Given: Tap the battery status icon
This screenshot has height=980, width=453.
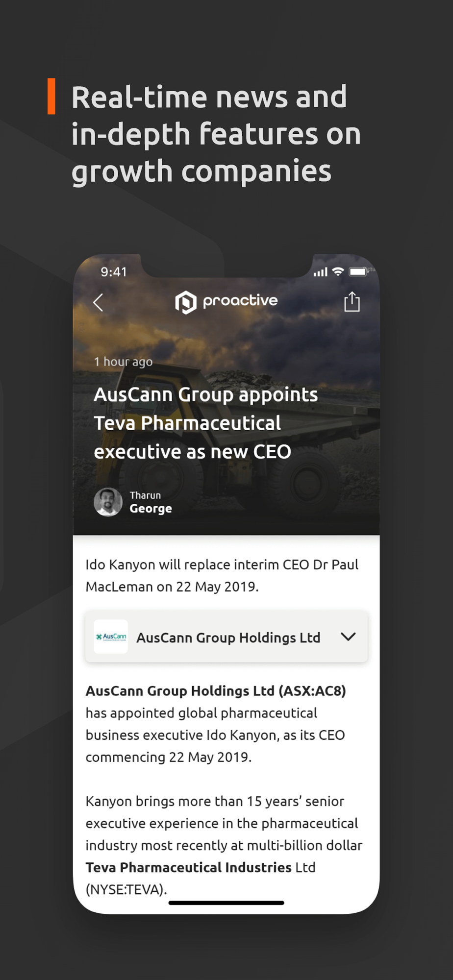Looking at the screenshot, I should coord(358,271).
